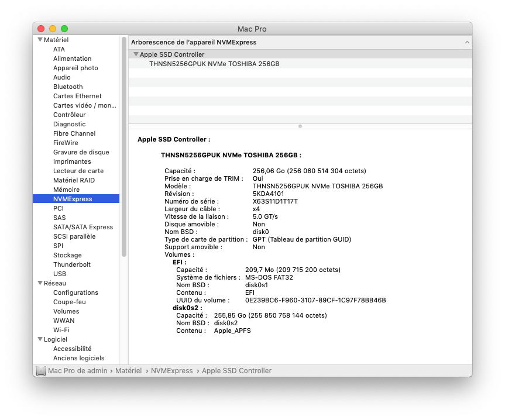Select Diagnostic in the sidebar

[x=70, y=124]
